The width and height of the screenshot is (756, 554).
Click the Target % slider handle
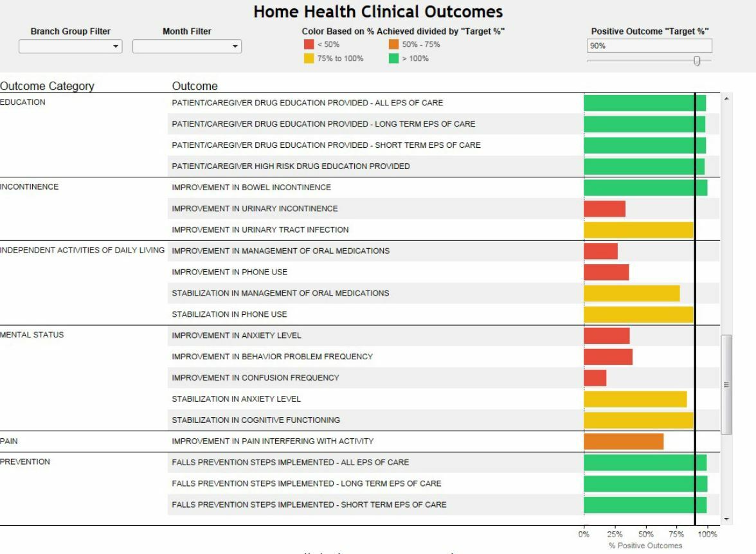coord(698,59)
